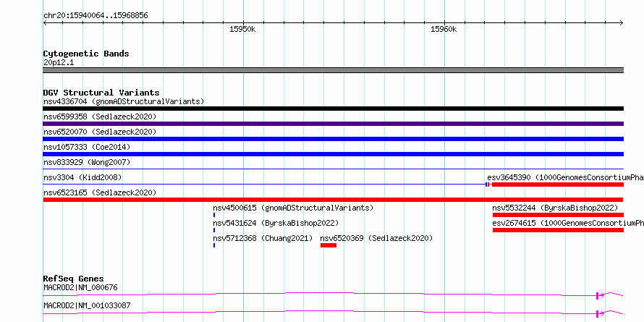
Task: Click the 15960k ruler position marker
Action: (444, 29)
